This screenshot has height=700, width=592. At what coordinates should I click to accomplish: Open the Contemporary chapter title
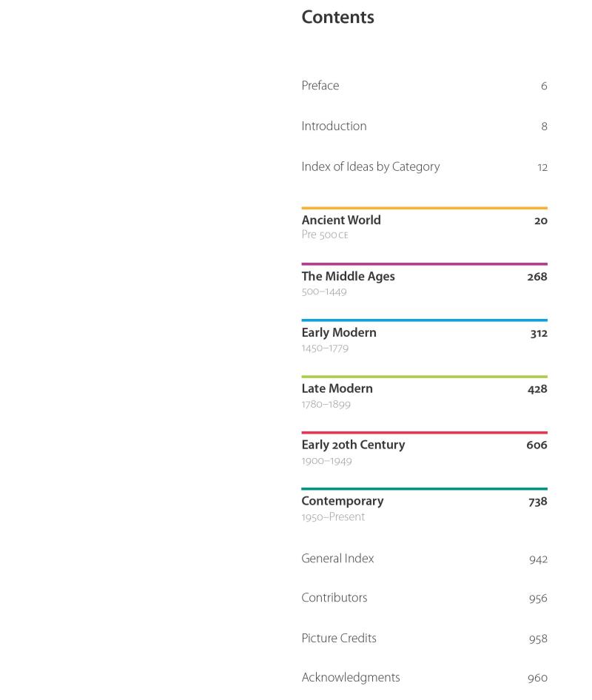point(342,502)
